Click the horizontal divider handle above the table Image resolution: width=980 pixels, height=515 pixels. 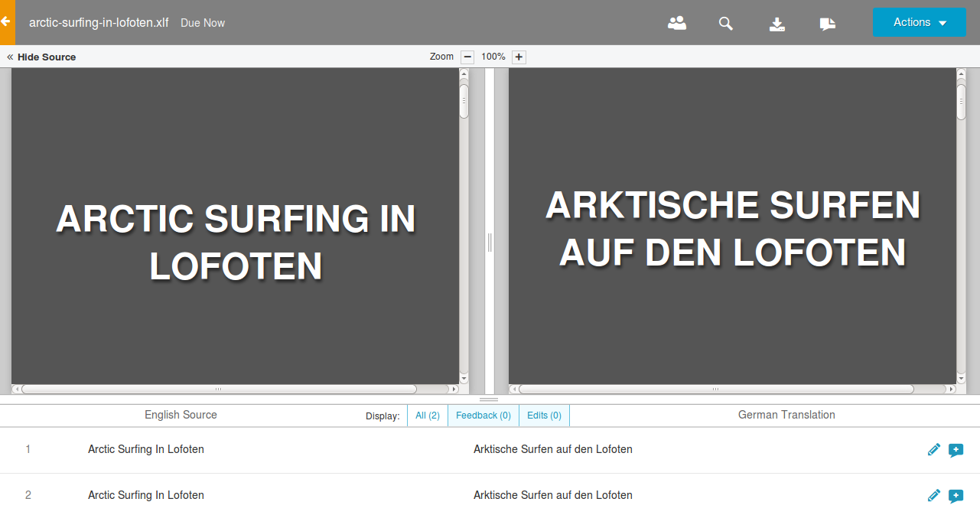point(489,399)
